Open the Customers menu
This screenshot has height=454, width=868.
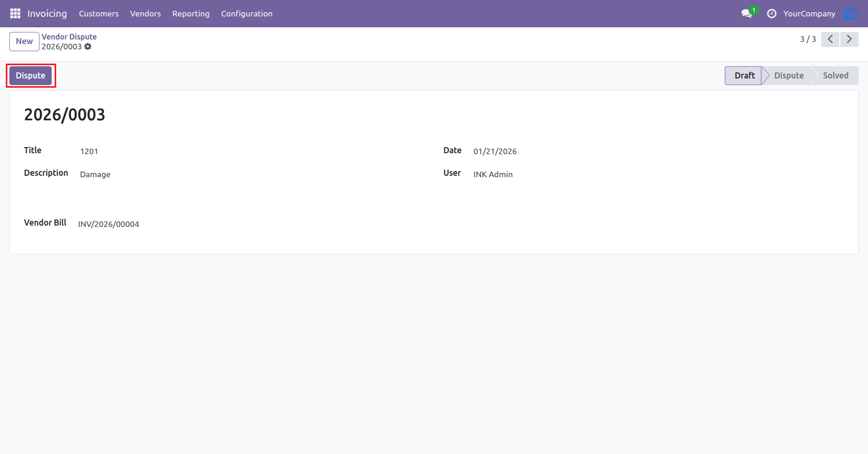99,14
